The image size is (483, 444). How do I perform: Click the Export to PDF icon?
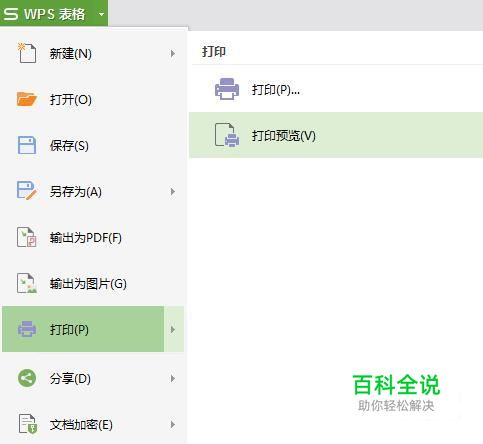coord(27,237)
